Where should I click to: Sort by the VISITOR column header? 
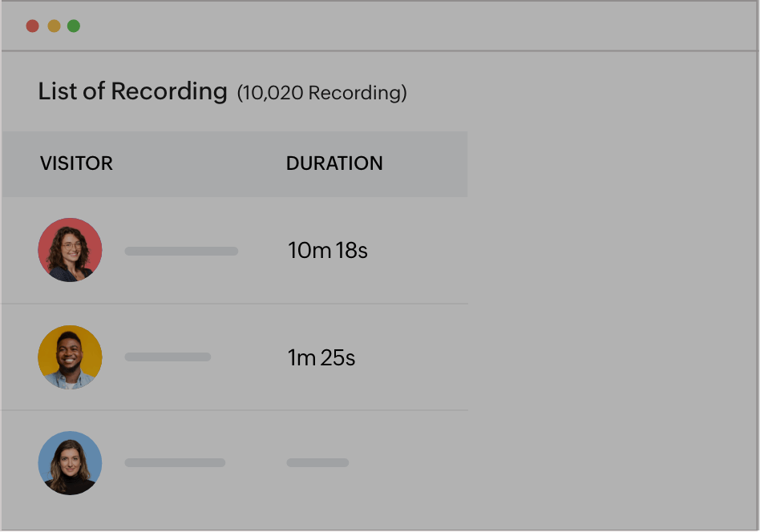[x=76, y=163]
